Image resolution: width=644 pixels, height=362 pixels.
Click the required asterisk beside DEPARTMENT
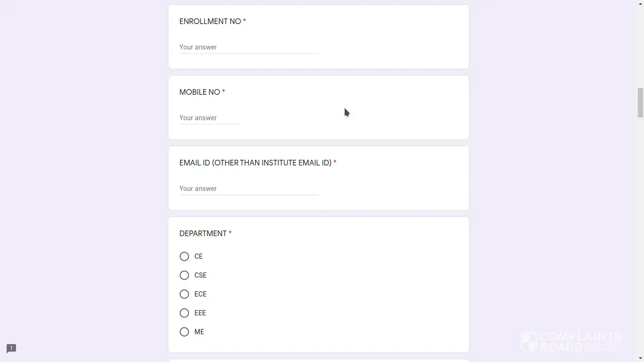click(x=230, y=233)
